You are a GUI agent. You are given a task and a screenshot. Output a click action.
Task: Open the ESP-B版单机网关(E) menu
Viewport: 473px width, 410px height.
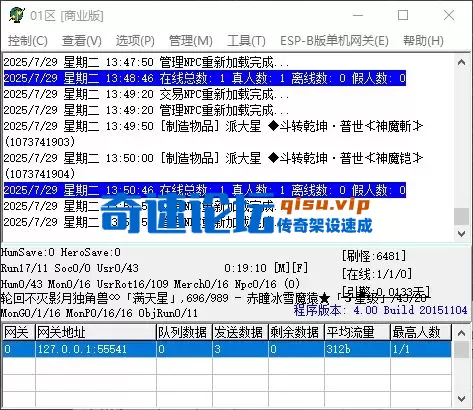pos(334,41)
